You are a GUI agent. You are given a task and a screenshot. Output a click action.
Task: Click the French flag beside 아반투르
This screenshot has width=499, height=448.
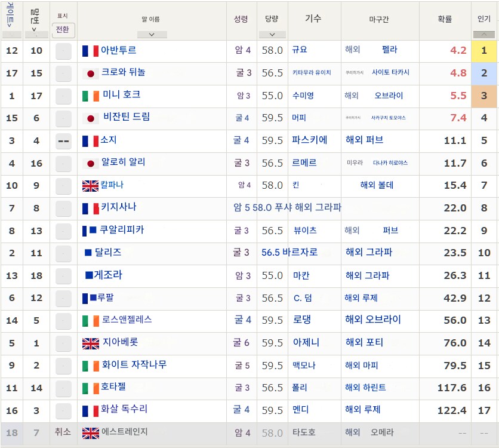point(90,52)
